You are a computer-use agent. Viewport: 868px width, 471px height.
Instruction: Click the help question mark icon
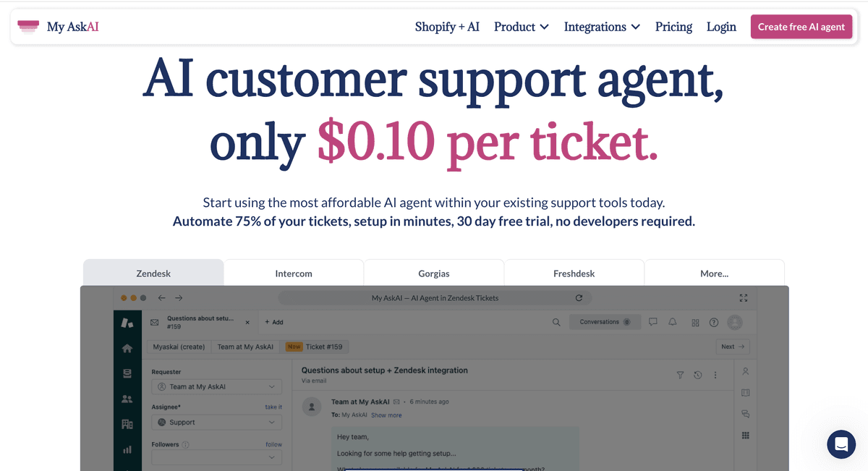click(x=714, y=323)
